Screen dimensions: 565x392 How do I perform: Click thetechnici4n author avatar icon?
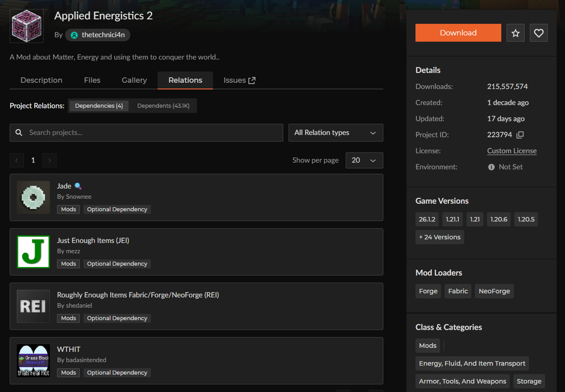pos(74,35)
